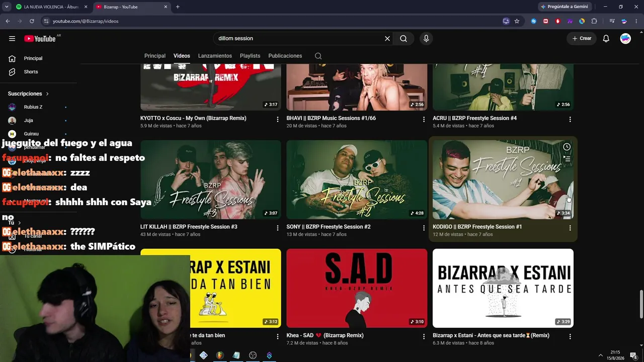Image resolution: width=644 pixels, height=362 pixels.
Task: Open the Playlists channel tab
Action: point(250,56)
